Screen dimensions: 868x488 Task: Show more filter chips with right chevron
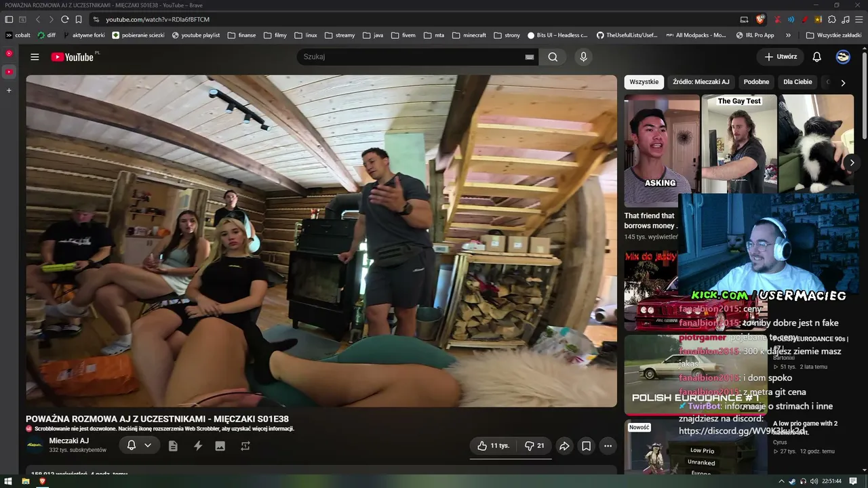coord(843,83)
